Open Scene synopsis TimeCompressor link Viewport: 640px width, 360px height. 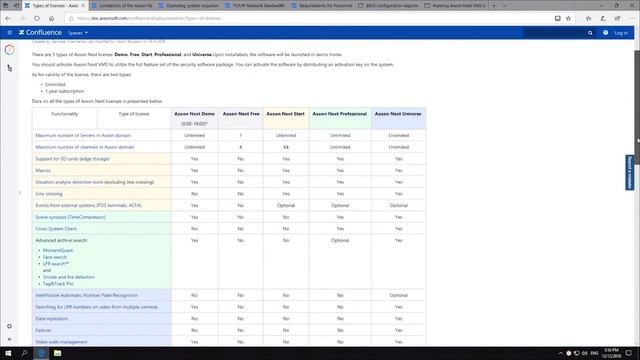[x=70, y=217]
